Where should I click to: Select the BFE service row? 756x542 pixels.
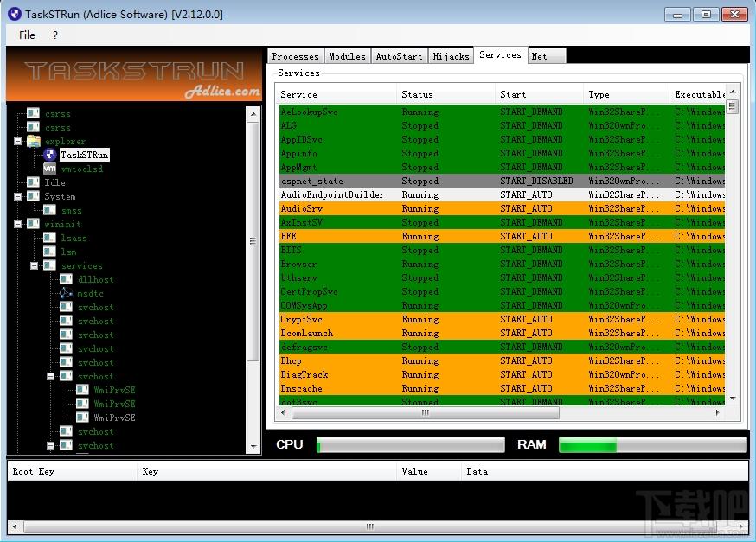point(502,237)
